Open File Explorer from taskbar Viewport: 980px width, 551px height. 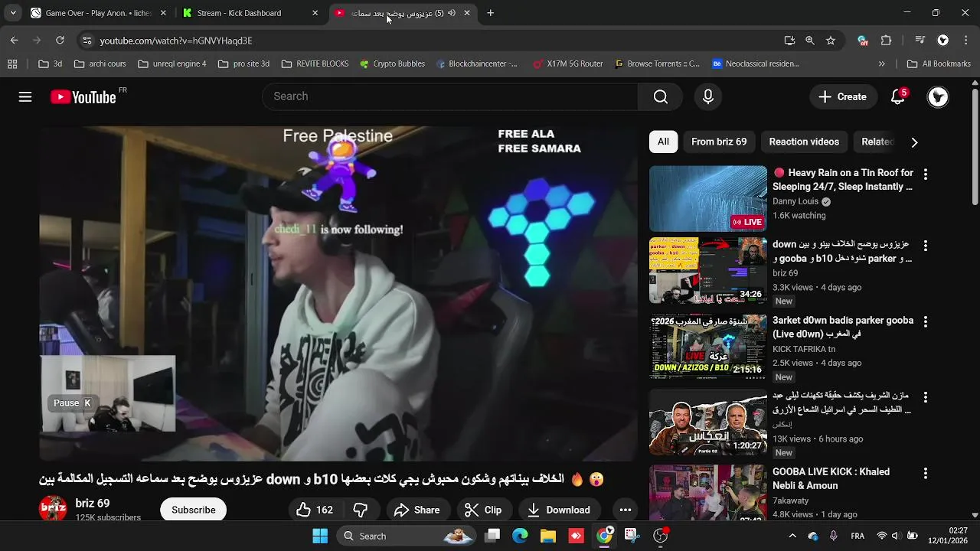pos(548,536)
